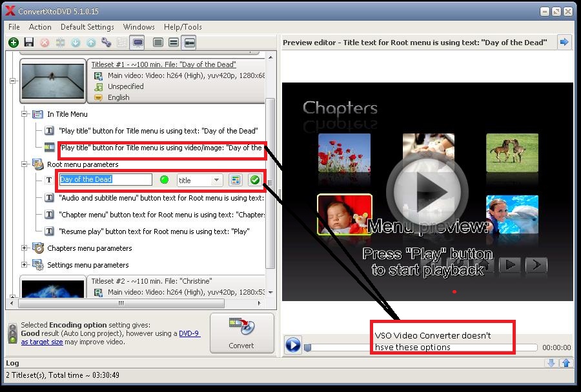The height and width of the screenshot is (392, 581).
Task: Select the Christine titleset thumbnail
Action: [x=53, y=289]
